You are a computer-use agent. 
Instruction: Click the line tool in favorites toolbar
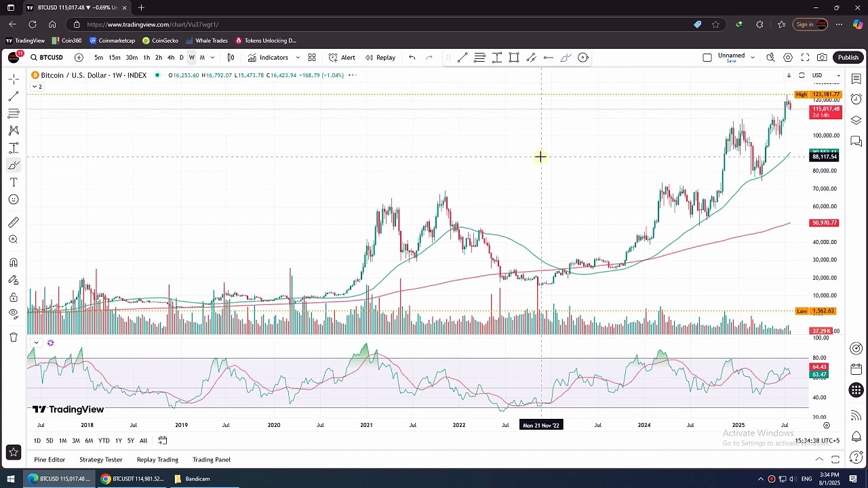click(x=462, y=58)
